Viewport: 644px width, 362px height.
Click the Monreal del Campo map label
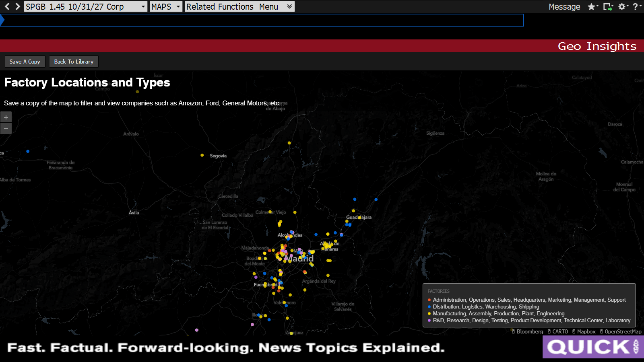coord(624,187)
